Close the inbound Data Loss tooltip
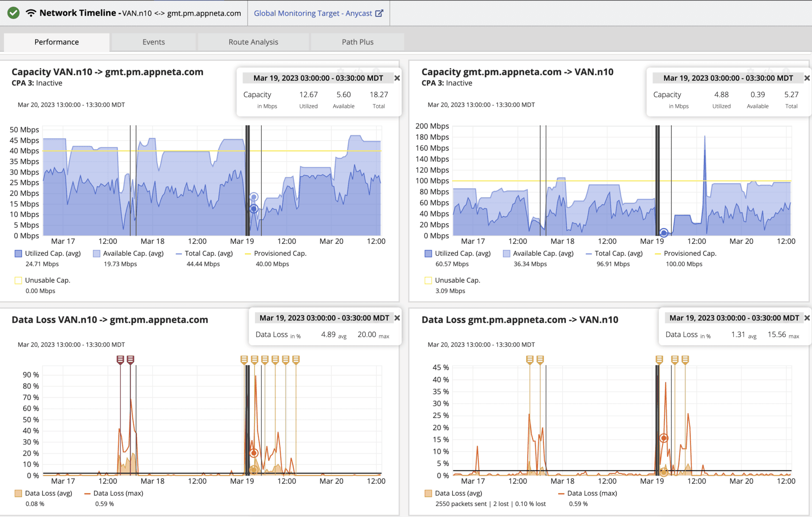812x517 pixels. [x=807, y=318]
